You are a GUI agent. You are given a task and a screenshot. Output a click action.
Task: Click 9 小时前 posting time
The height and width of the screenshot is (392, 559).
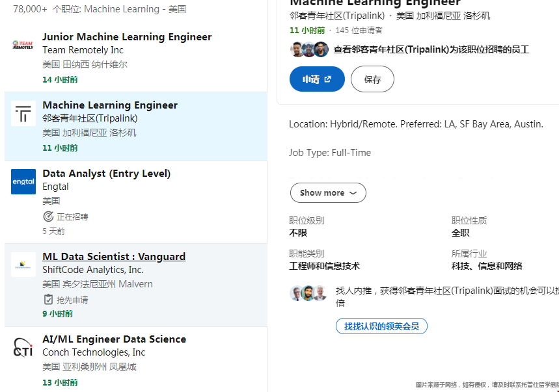(x=57, y=314)
